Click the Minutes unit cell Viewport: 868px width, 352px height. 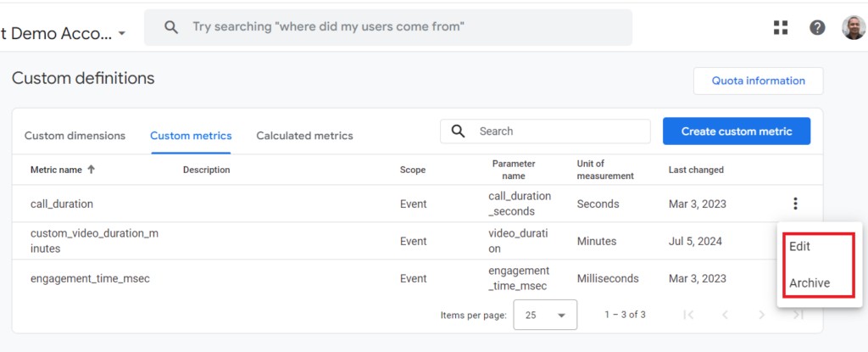[596, 241]
